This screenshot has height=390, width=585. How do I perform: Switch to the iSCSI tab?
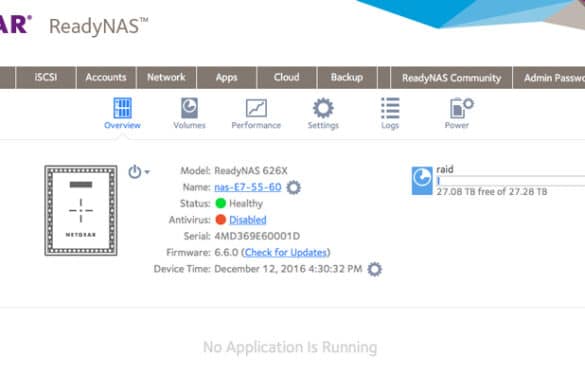46,77
